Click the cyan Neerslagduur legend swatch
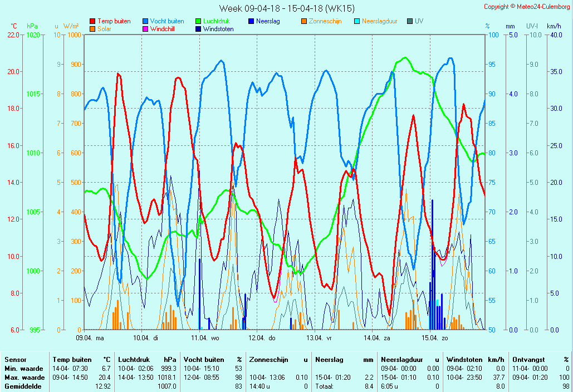 point(357,21)
